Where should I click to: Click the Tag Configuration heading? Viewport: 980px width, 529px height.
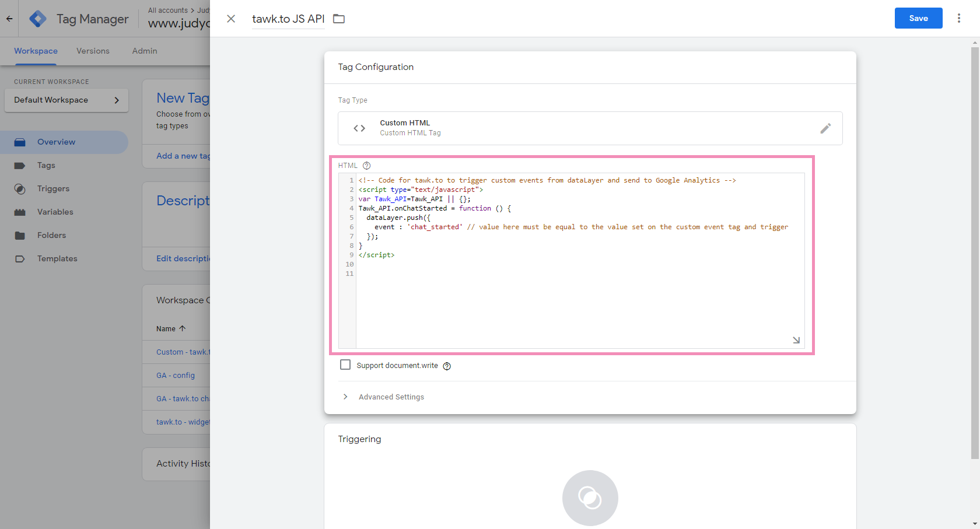[x=376, y=67]
